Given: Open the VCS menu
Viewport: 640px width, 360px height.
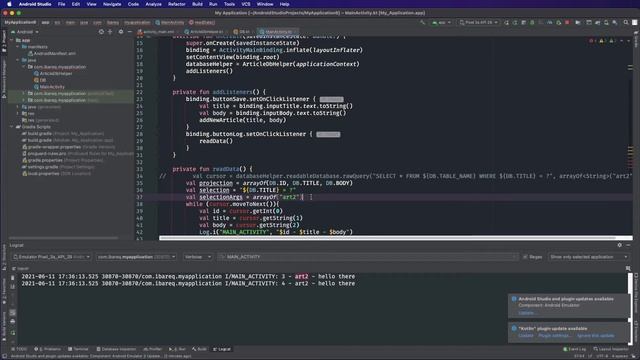Looking at the screenshot, I should tap(246, 4).
